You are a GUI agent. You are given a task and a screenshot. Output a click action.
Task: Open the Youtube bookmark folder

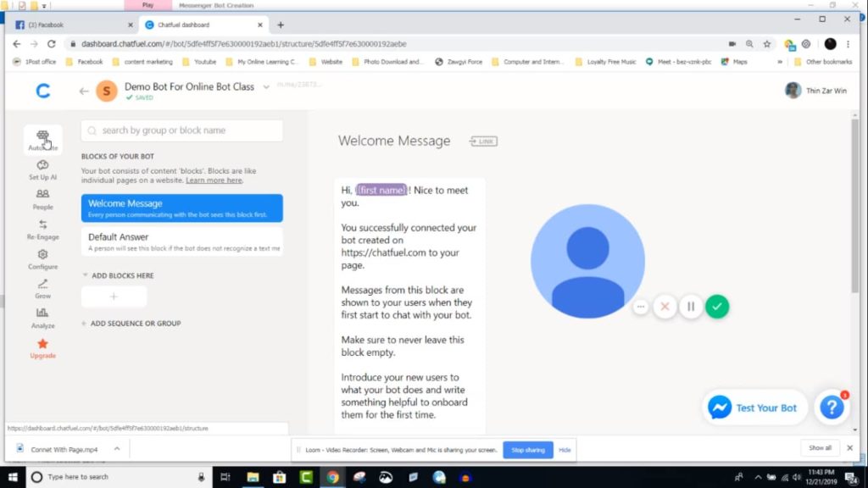coord(199,62)
